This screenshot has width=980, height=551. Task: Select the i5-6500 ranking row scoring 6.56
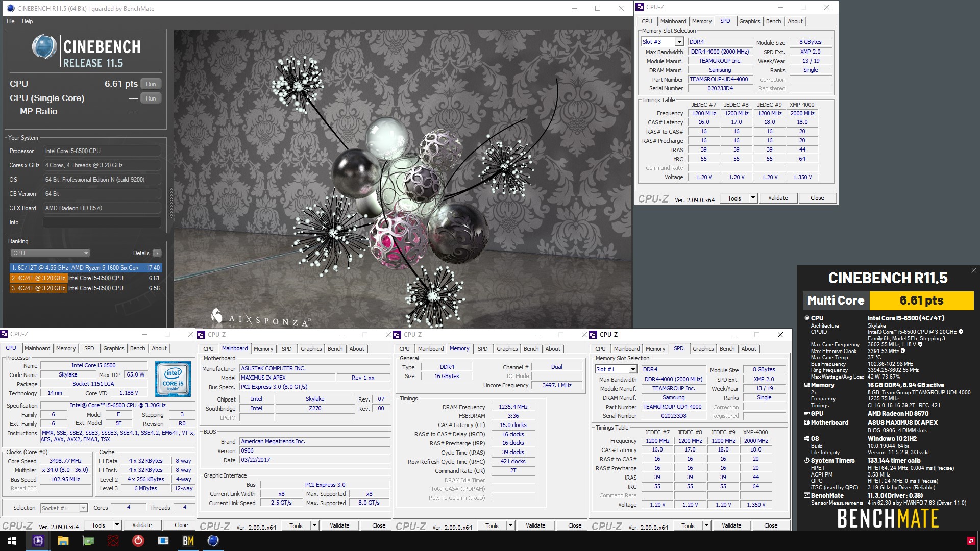[86, 288]
